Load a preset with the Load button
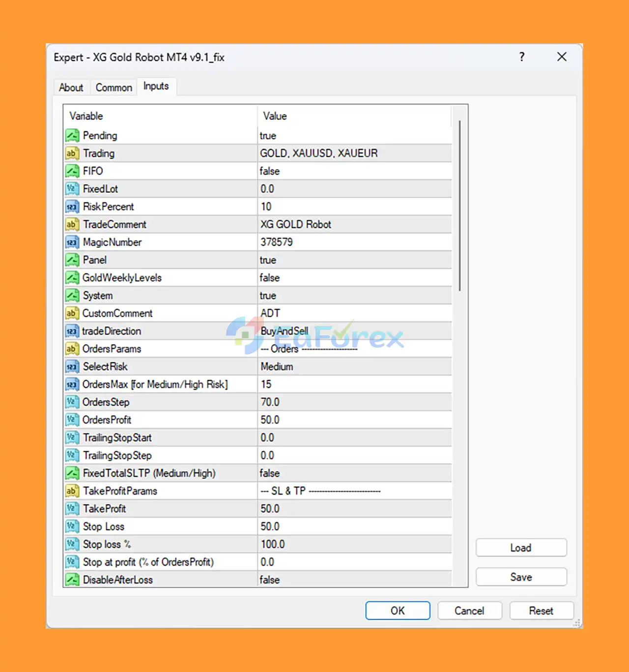The width and height of the screenshot is (629, 672). (x=521, y=548)
